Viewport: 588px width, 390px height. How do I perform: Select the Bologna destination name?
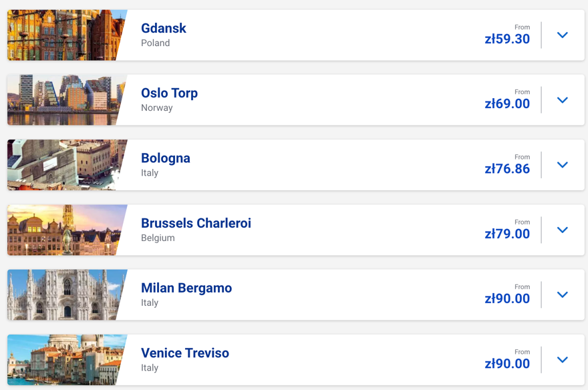(x=166, y=158)
